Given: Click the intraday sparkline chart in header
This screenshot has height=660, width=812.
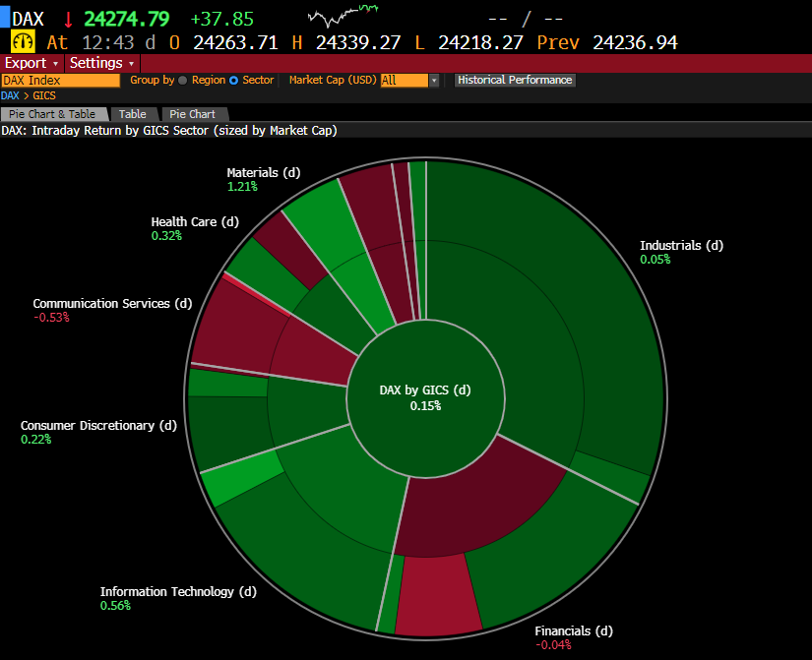Looking at the screenshot, I should click(343, 16).
